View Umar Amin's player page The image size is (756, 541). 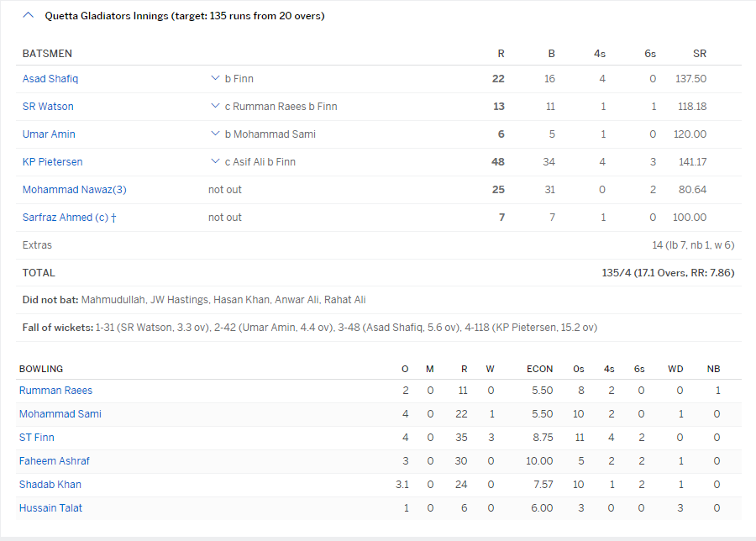pyautogui.click(x=49, y=134)
